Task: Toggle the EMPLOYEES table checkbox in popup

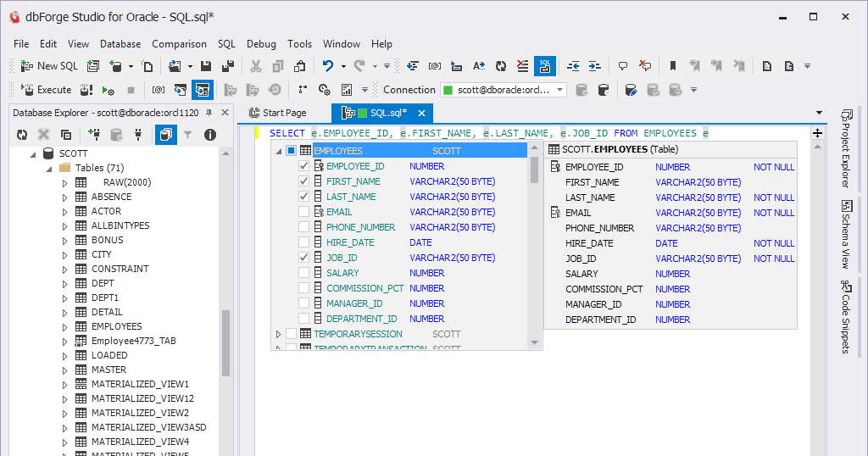Action: click(292, 151)
